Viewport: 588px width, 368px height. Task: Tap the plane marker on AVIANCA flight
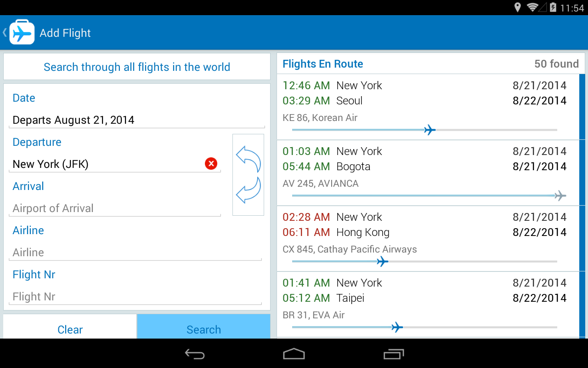point(560,195)
